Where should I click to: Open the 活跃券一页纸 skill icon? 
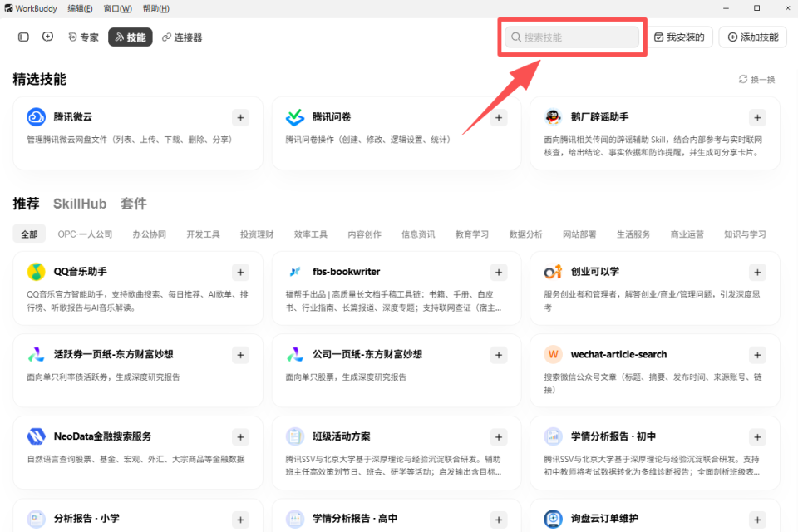tap(36, 354)
